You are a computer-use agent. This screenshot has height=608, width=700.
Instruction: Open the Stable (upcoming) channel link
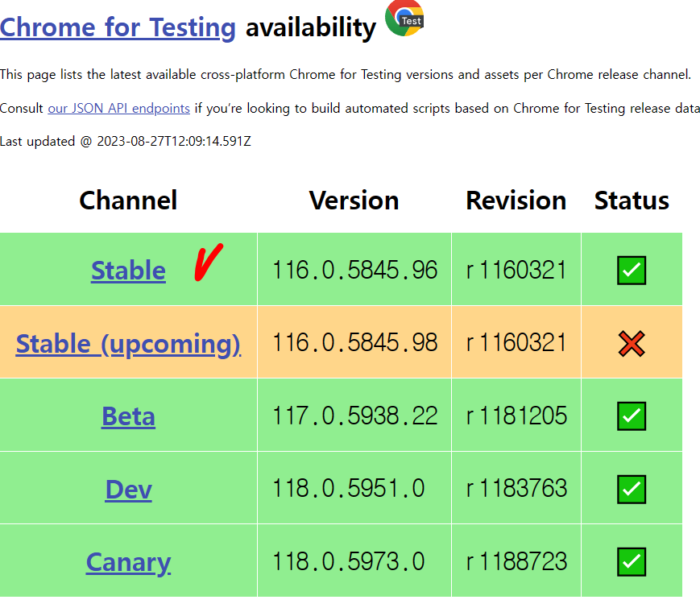[x=129, y=344]
